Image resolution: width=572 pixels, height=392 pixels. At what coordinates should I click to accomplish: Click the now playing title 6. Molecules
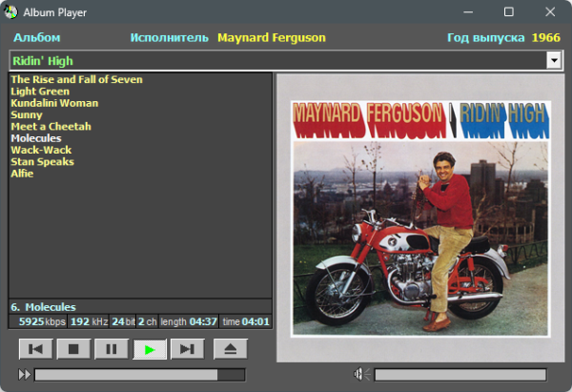[x=44, y=307]
